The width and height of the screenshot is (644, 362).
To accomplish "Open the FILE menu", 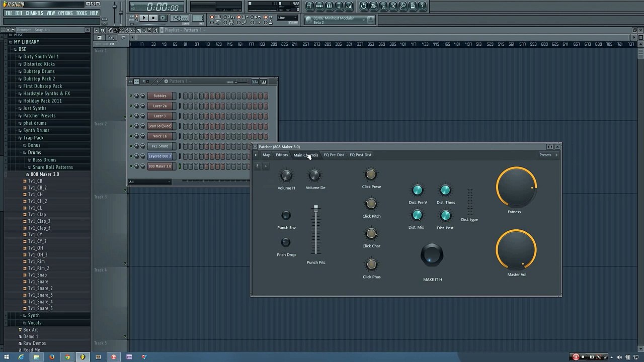I will (x=9, y=13).
